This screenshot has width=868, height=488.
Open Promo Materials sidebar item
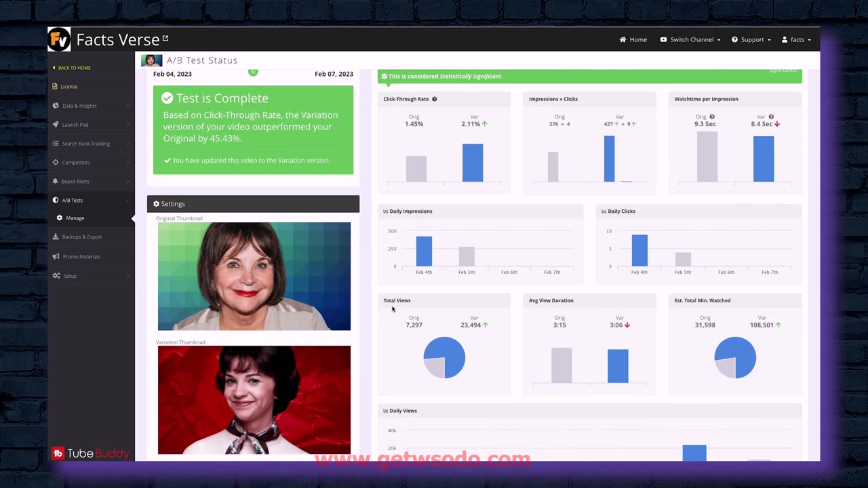81,256
